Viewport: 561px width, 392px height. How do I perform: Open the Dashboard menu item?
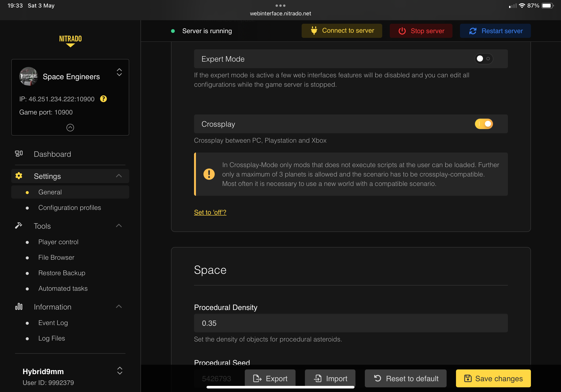pyautogui.click(x=70, y=154)
